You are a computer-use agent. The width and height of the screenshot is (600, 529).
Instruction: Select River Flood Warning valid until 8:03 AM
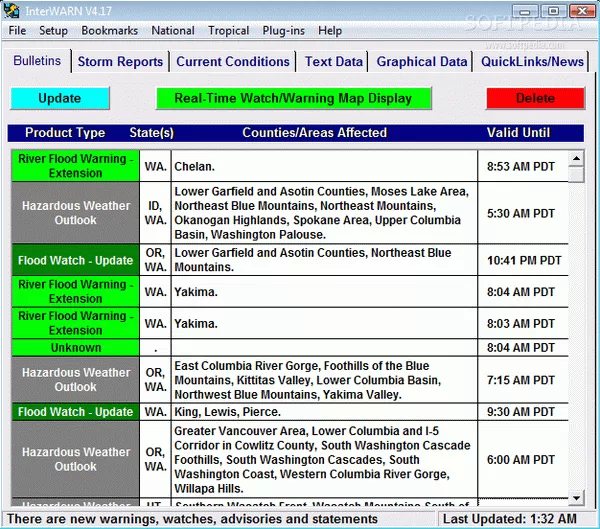75,323
